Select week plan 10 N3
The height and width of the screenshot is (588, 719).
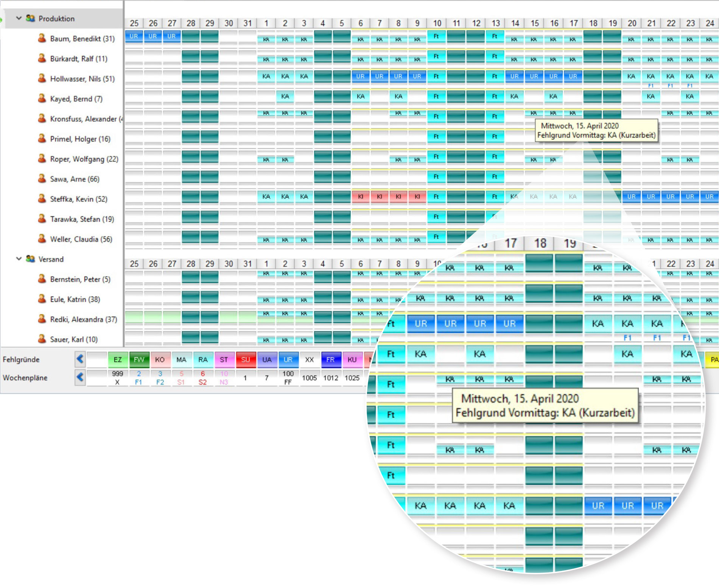[224, 378]
